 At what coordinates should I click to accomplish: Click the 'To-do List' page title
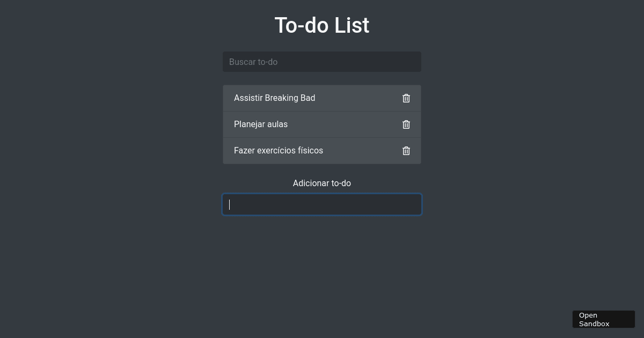pyautogui.click(x=322, y=25)
